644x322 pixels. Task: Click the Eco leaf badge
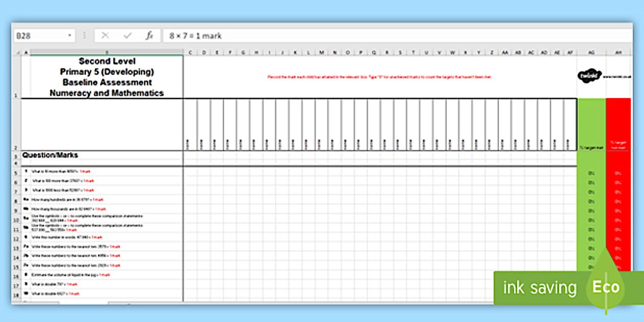(x=606, y=287)
